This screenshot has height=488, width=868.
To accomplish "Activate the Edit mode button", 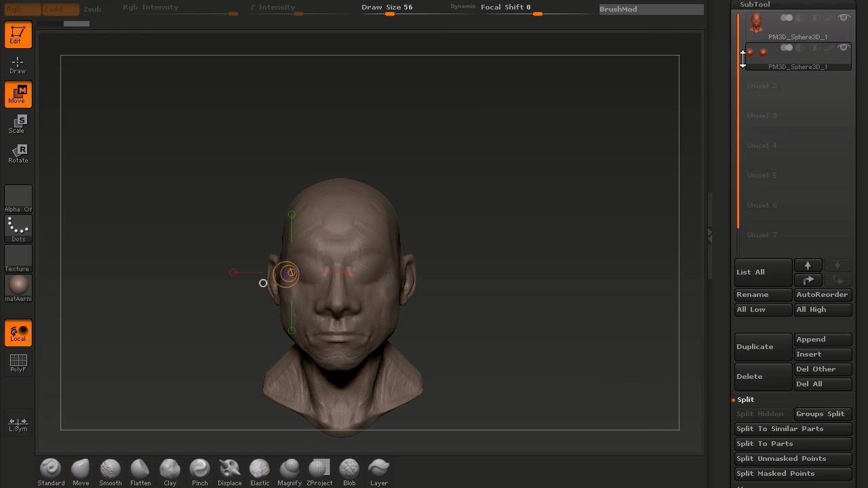I will (x=18, y=35).
